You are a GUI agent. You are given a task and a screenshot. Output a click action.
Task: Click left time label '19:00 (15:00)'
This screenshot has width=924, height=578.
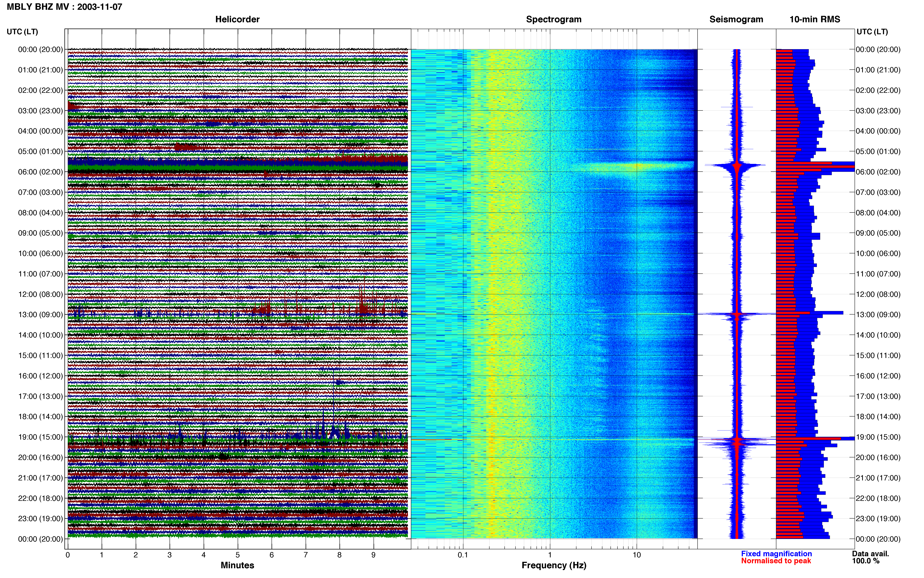[x=41, y=437]
